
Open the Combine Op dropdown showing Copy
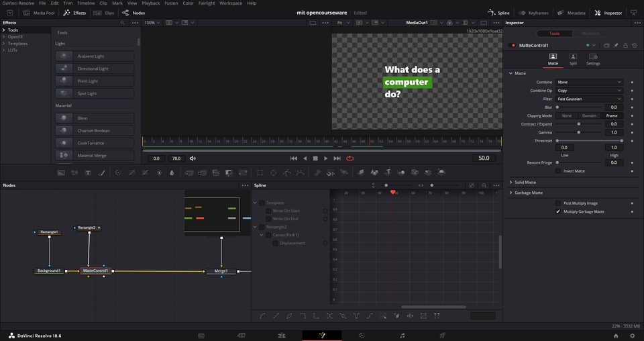pyautogui.click(x=590, y=91)
